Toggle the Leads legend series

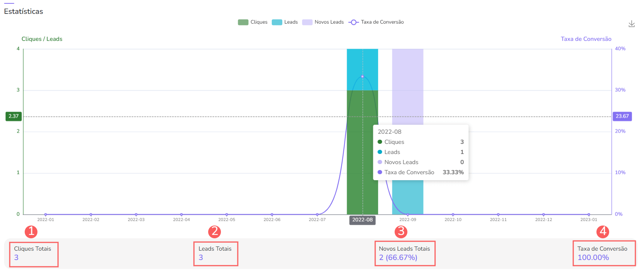point(285,22)
